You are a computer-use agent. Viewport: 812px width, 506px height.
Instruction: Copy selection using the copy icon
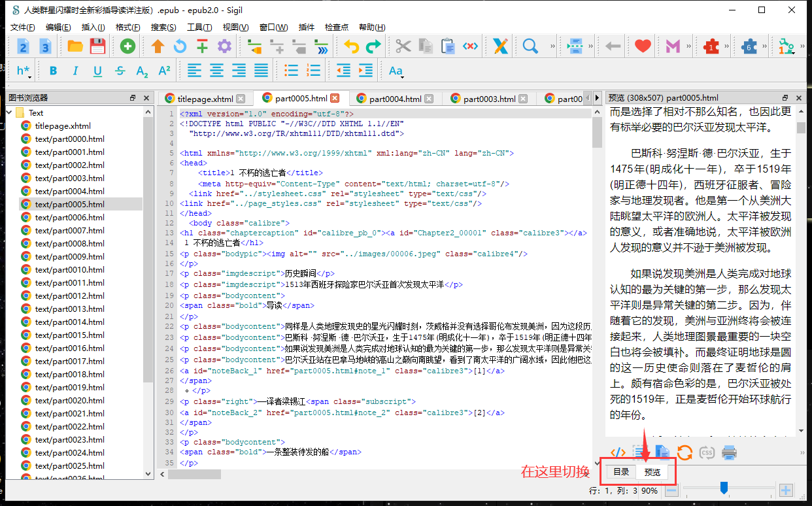[x=426, y=46]
